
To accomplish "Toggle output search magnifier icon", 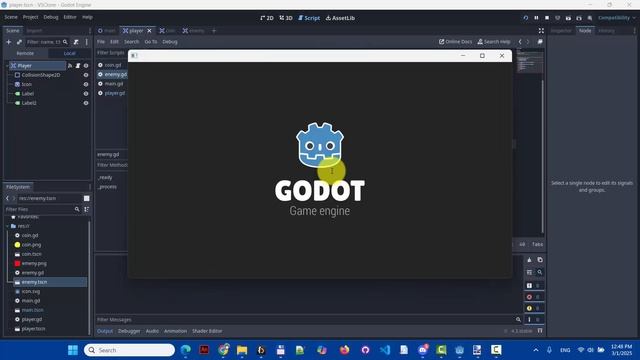I will tap(540, 272).
